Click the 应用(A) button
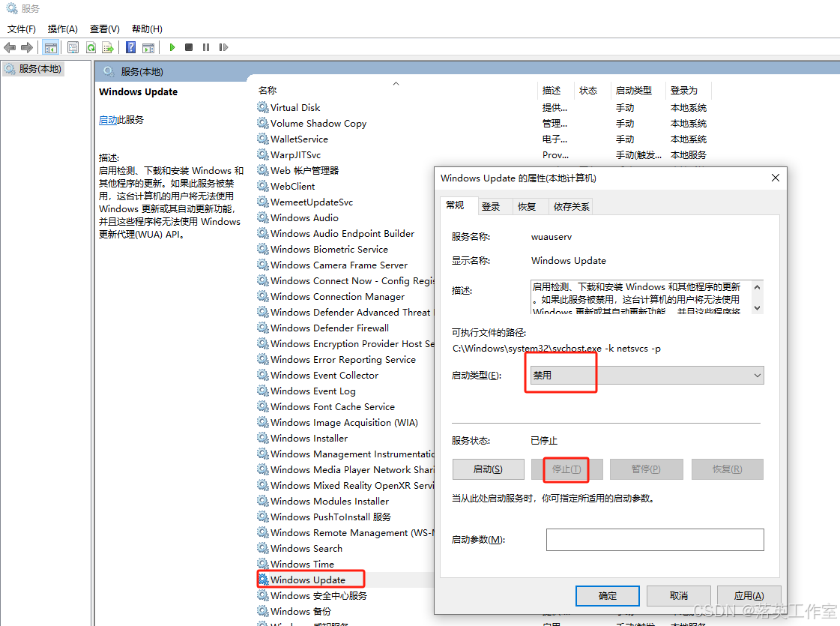 click(x=749, y=595)
